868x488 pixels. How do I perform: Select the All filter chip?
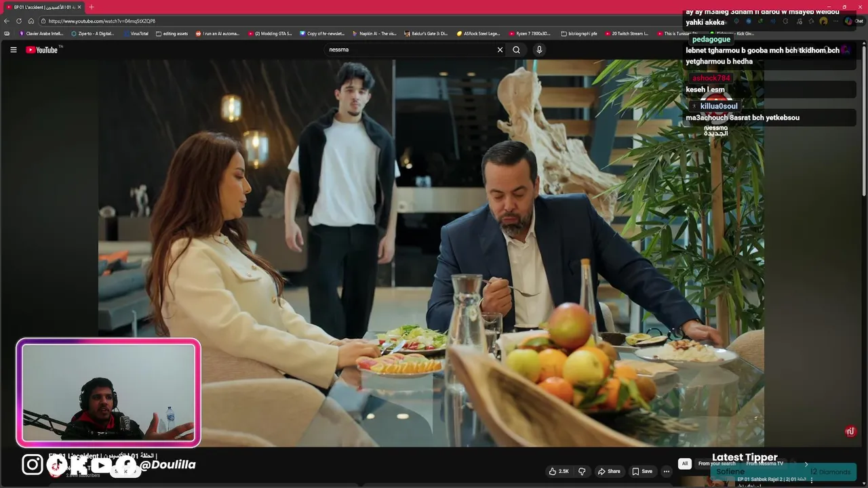tap(685, 464)
